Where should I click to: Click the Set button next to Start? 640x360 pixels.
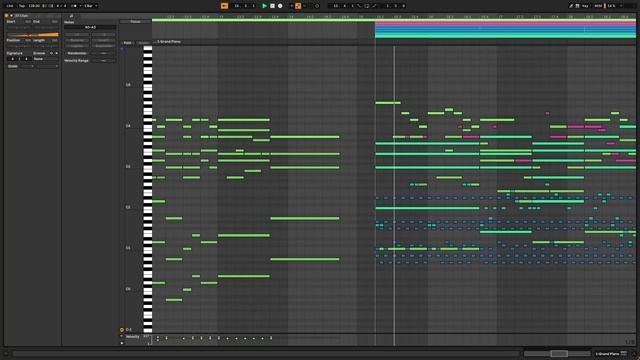point(28,22)
